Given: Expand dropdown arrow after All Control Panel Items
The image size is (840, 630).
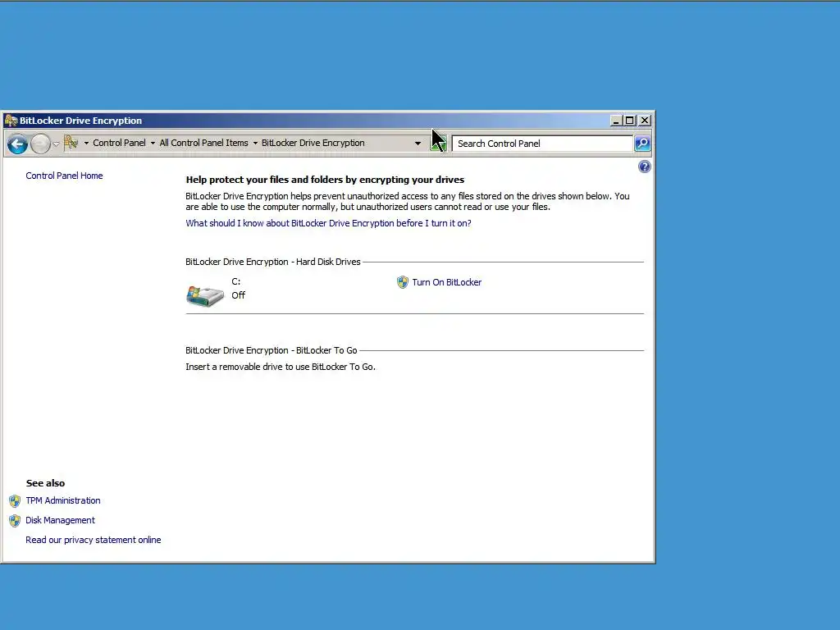Looking at the screenshot, I should [255, 143].
